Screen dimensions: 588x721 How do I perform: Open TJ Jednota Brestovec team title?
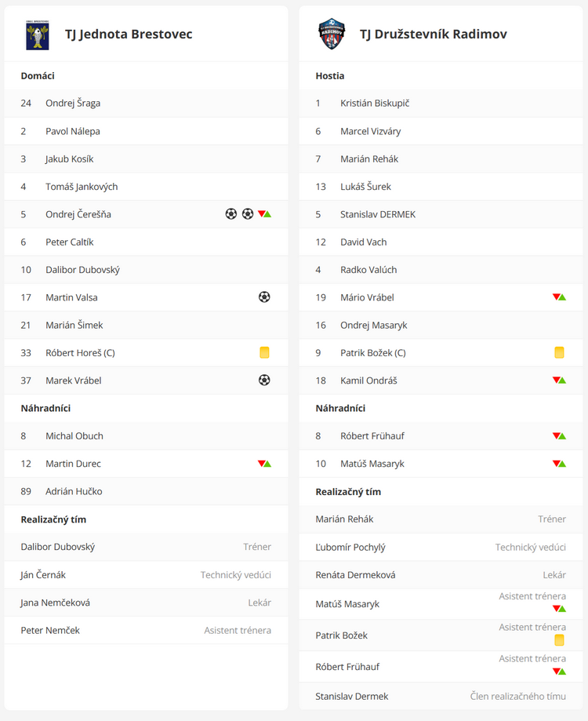tap(129, 34)
